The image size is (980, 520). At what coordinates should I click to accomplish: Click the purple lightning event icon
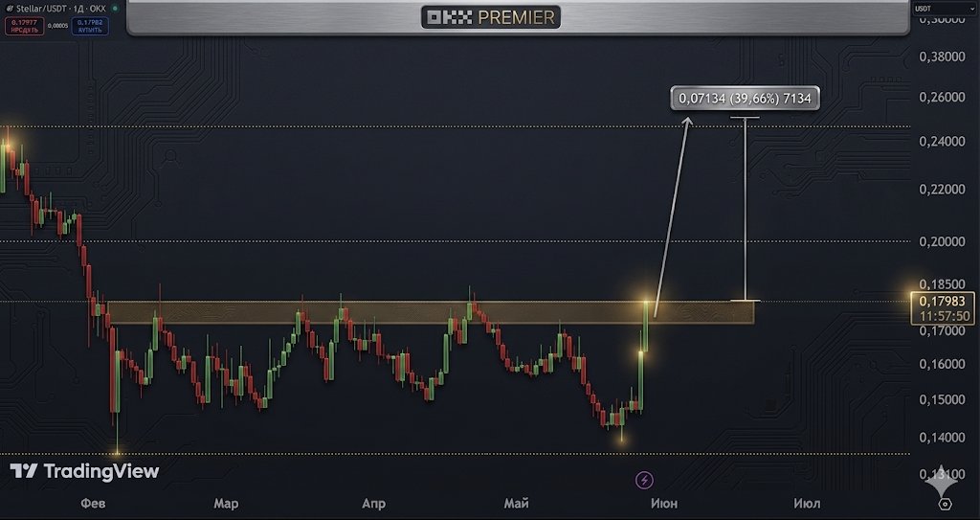[644, 481]
